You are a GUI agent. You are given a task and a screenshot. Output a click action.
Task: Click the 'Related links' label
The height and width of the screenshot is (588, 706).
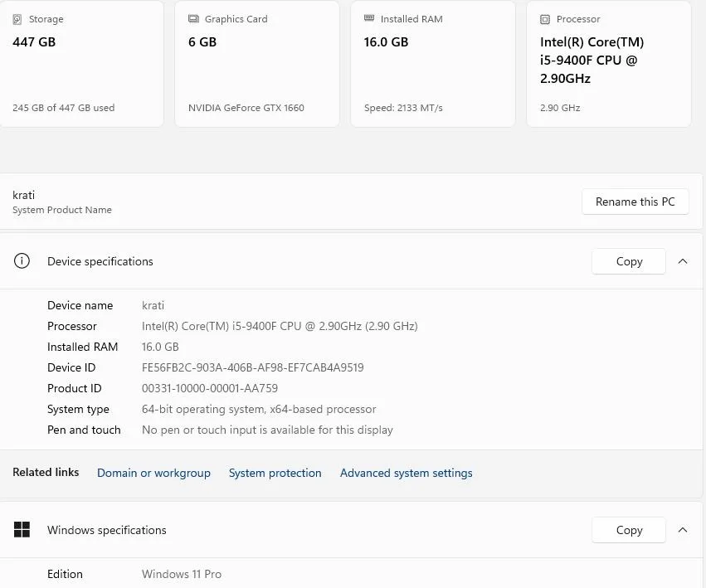(46, 472)
